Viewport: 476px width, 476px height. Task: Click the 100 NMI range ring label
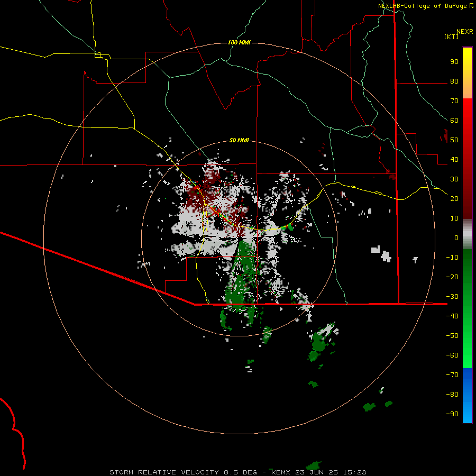239,42
